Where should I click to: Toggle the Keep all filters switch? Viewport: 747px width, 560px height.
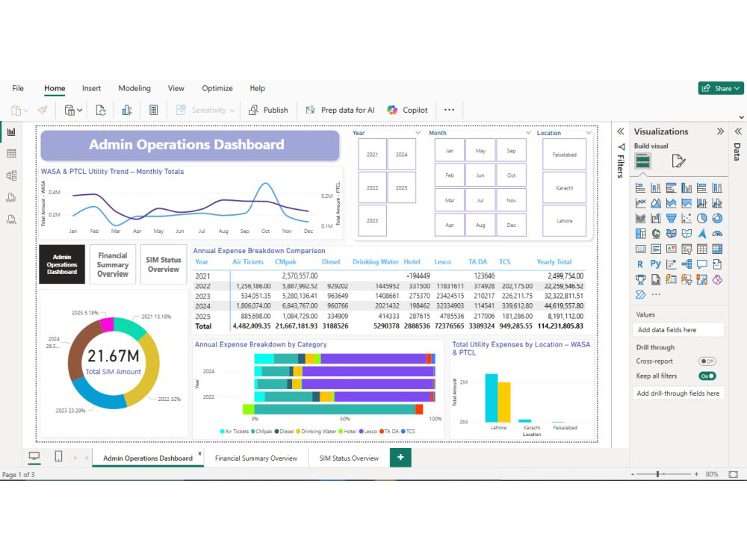[707, 376]
